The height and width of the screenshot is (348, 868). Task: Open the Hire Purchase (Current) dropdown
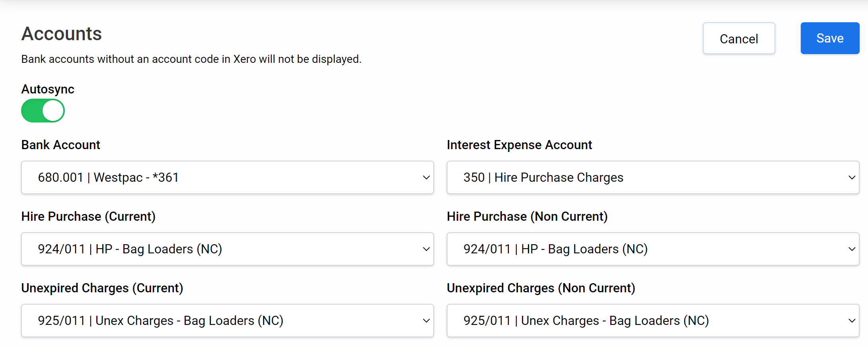[228, 249]
